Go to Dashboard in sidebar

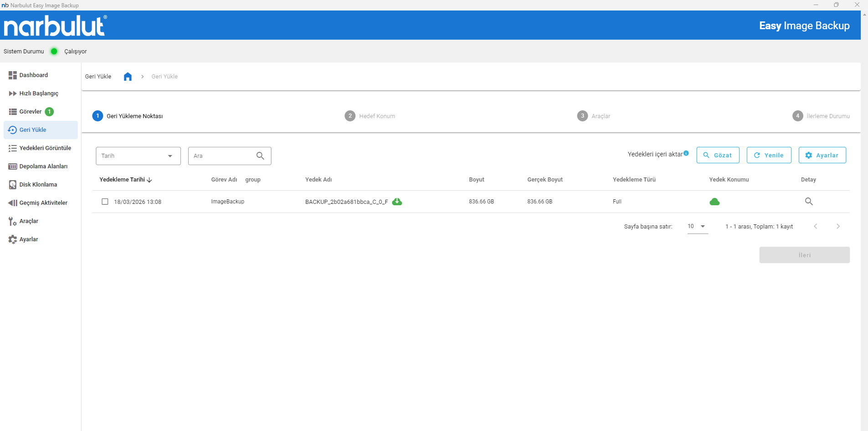point(33,75)
